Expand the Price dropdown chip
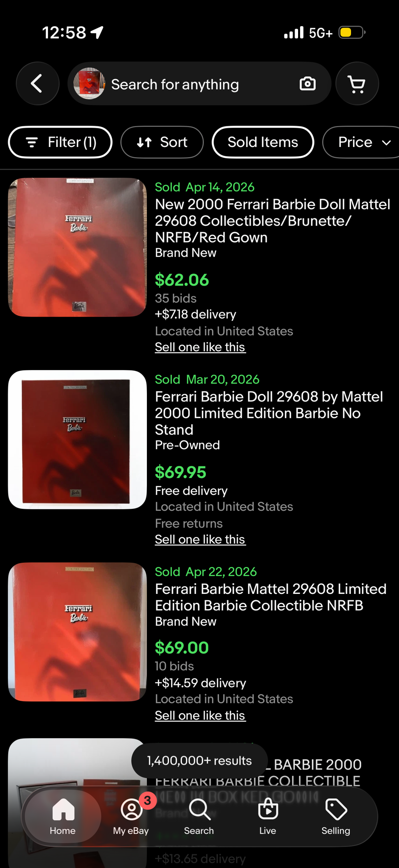The height and width of the screenshot is (868, 399). coord(362,142)
